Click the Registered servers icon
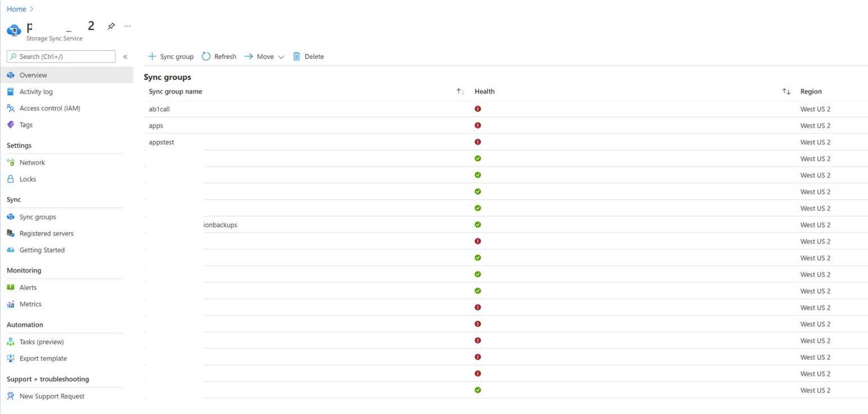The height and width of the screenshot is (414, 868). tap(11, 233)
